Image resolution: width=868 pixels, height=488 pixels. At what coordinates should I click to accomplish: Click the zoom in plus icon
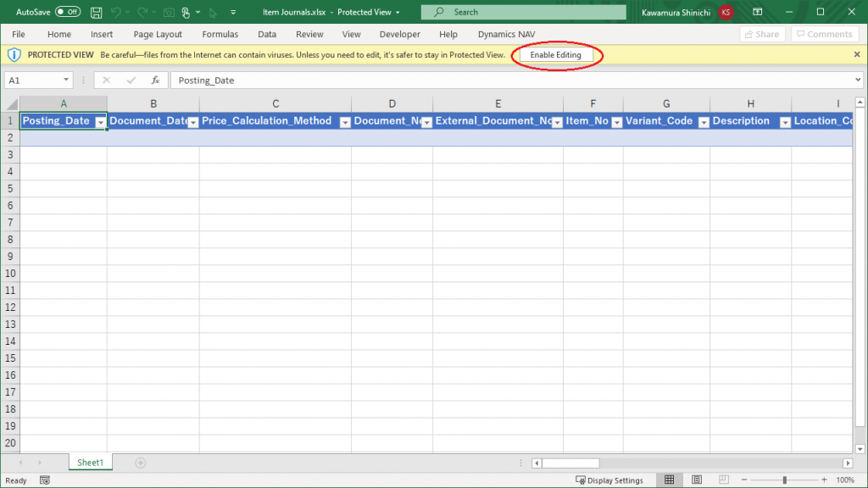[824, 480]
